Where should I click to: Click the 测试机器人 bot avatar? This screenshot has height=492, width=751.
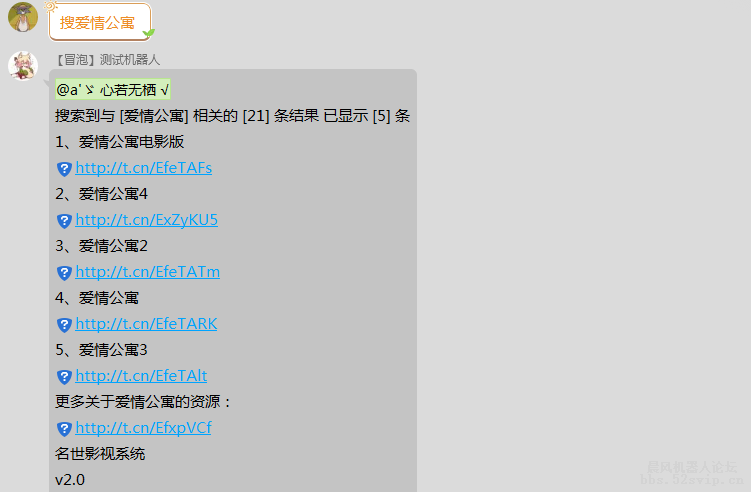click(x=23, y=66)
